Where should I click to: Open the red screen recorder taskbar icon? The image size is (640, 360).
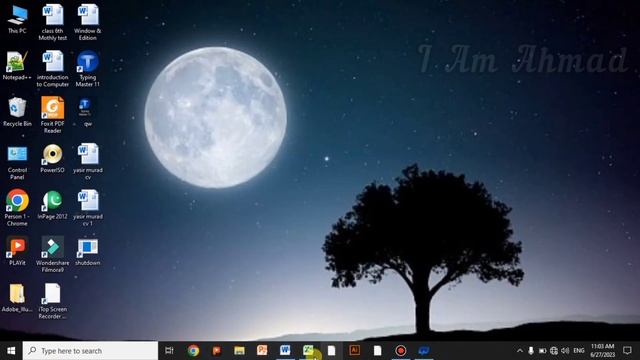click(x=400, y=351)
